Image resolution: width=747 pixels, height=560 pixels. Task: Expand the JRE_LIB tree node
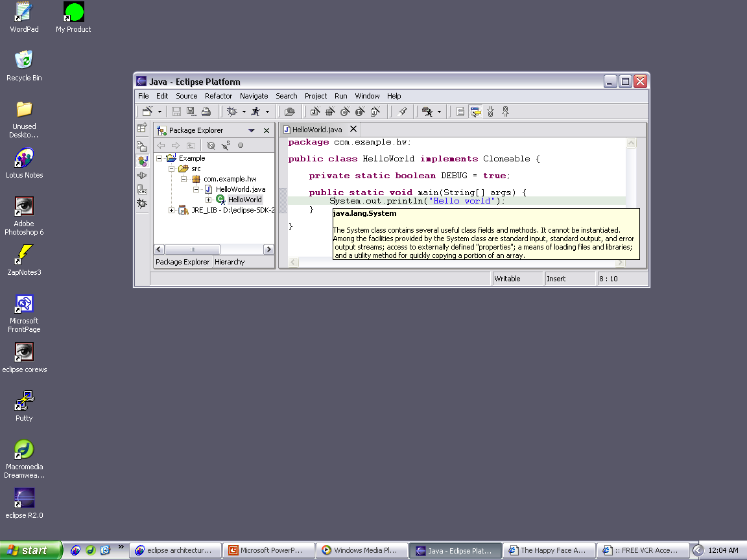point(172,210)
